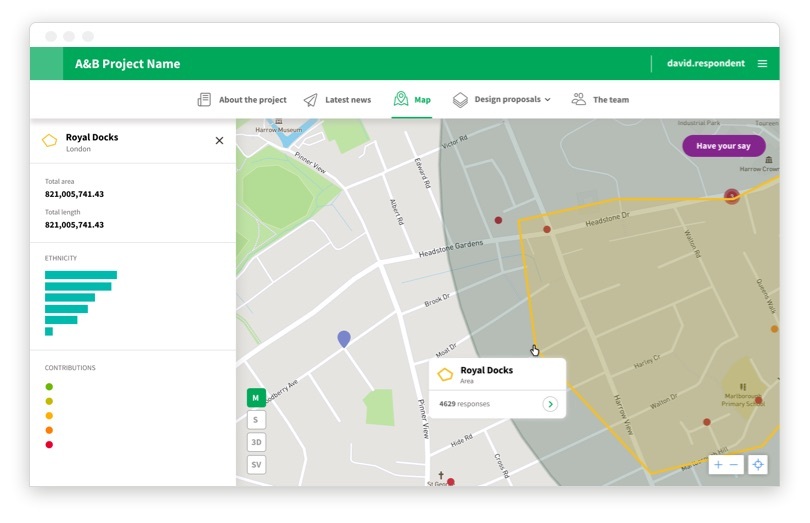Click the red marker near Victor Rd
This screenshot has height=523, width=810.
click(x=499, y=220)
